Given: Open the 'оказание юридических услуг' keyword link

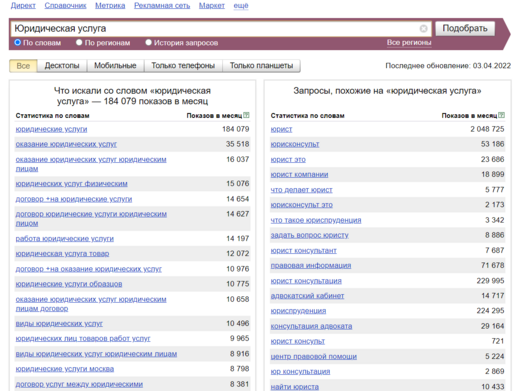Looking at the screenshot, I should pyautogui.click(x=66, y=144).
